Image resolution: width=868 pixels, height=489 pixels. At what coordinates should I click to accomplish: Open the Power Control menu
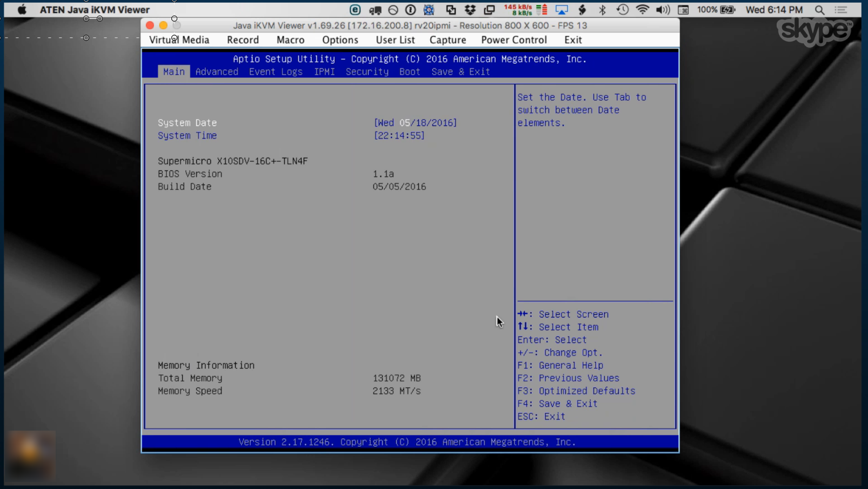514,40
